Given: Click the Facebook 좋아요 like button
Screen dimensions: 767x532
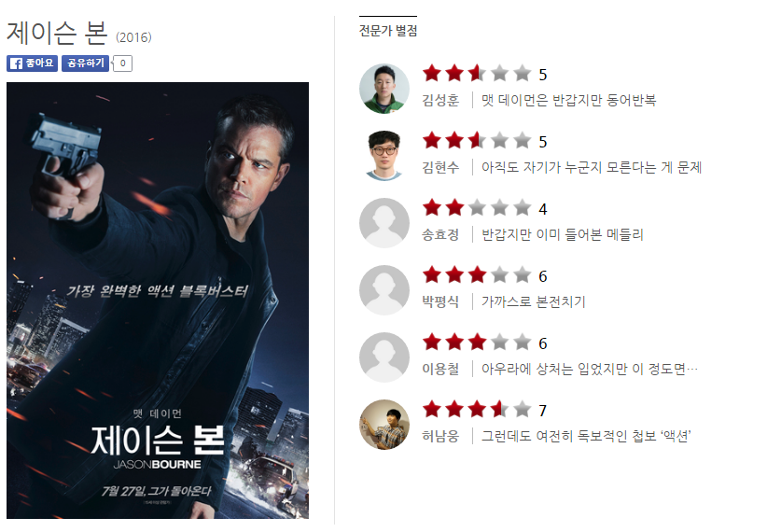Looking at the screenshot, I should pos(33,63).
